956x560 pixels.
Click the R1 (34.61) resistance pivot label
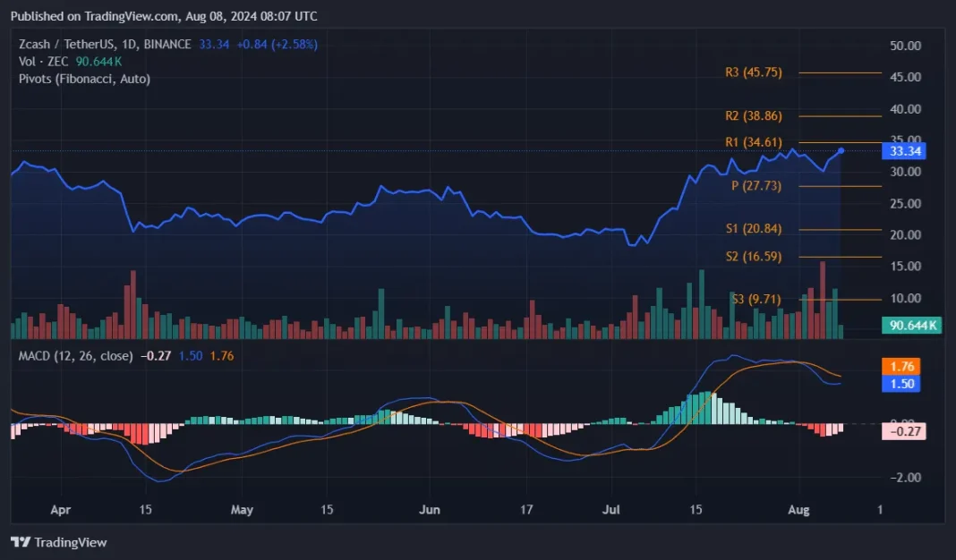753,142
